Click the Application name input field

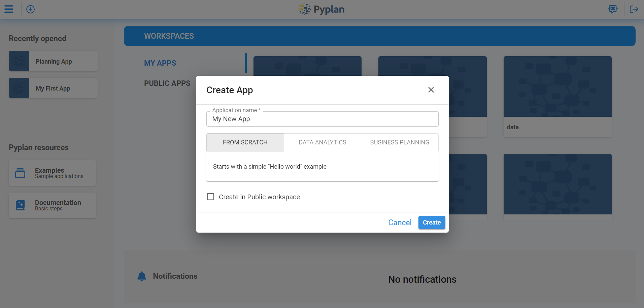(322, 119)
